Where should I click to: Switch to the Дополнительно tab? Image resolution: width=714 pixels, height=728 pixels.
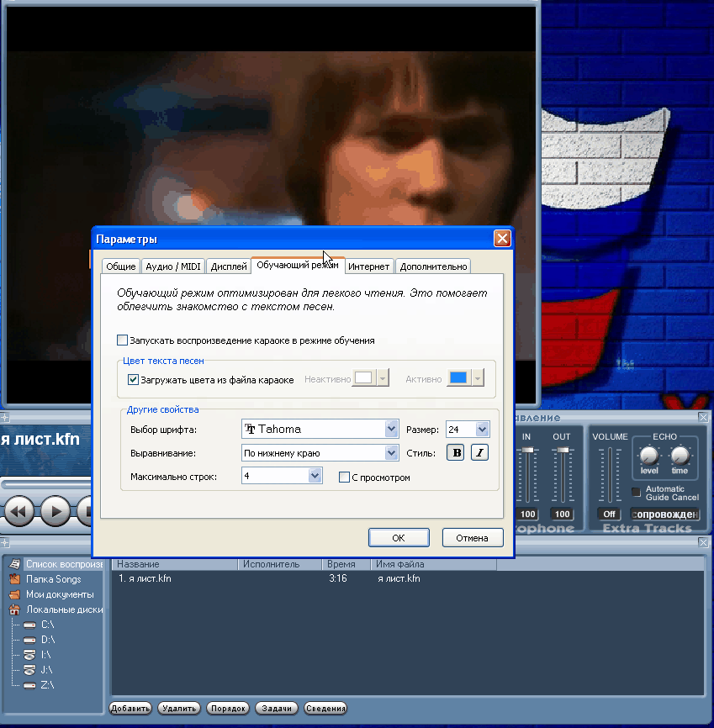[433, 266]
